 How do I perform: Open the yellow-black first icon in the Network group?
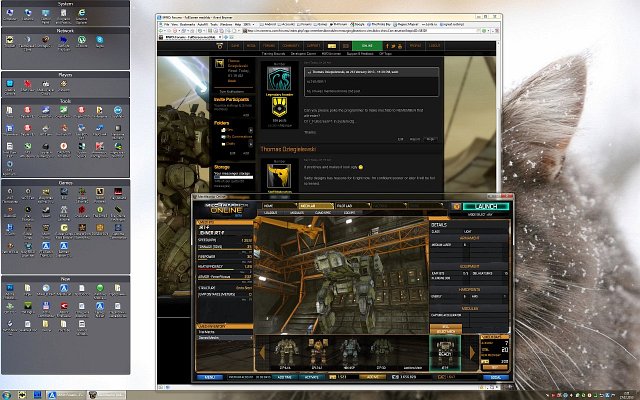[x=10, y=40]
